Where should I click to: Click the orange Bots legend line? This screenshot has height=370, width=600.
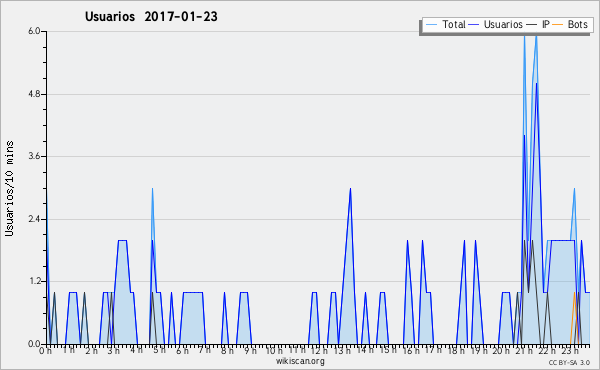[558, 25]
